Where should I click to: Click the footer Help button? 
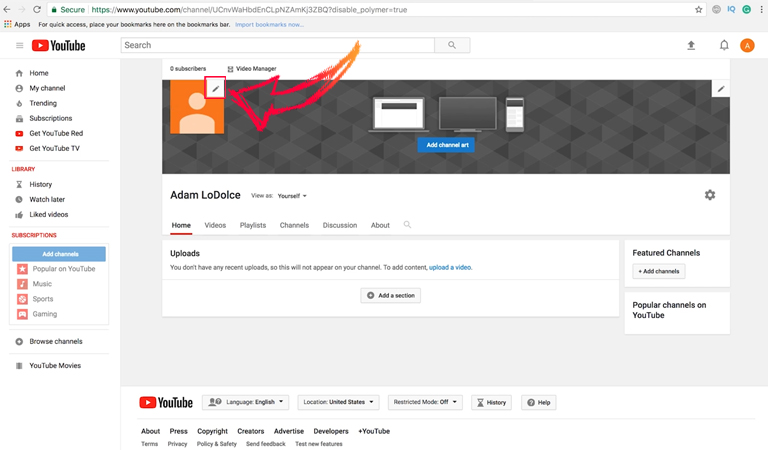click(538, 403)
